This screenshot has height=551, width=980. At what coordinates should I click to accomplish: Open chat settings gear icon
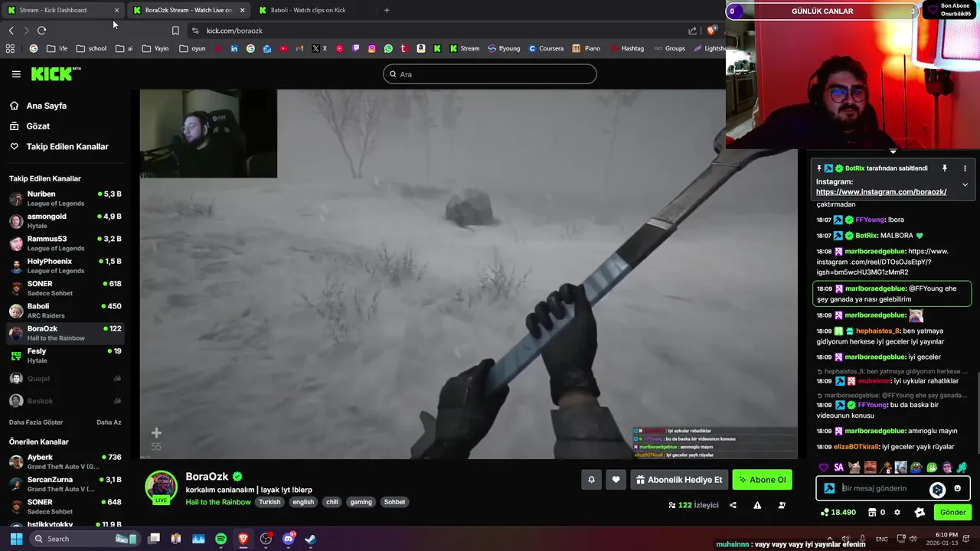point(897,512)
